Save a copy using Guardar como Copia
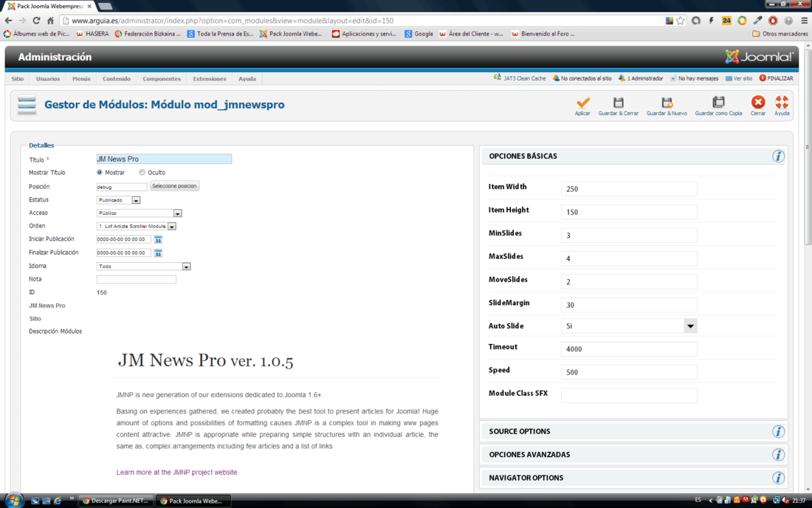Screen dimensions: 812x508 point(718,103)
